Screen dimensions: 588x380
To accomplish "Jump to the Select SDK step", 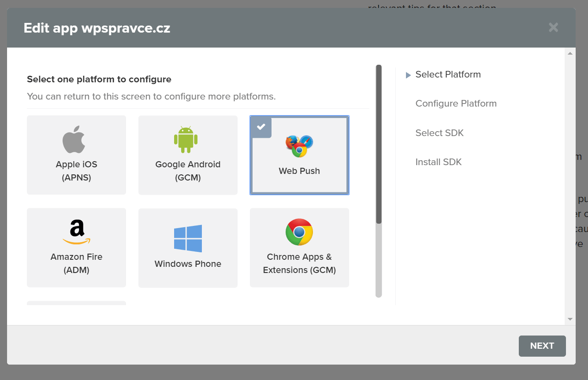I will coord(439,133).
